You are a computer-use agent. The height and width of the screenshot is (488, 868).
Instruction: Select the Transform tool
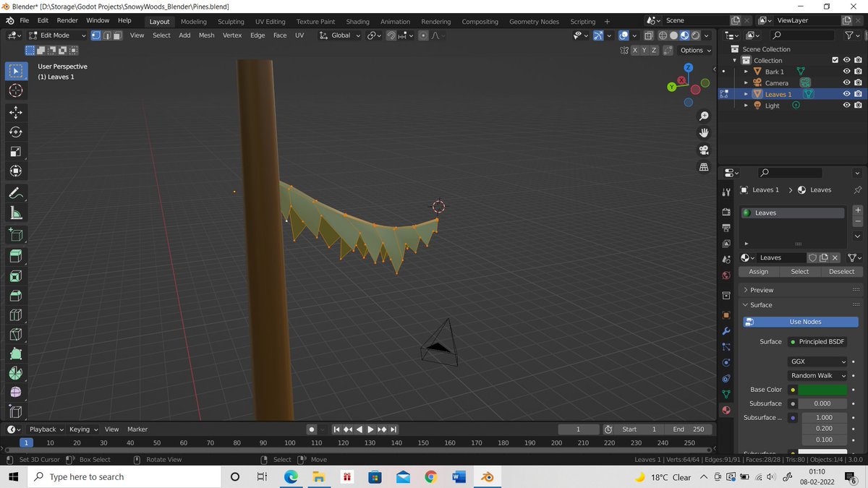[16, 171]
